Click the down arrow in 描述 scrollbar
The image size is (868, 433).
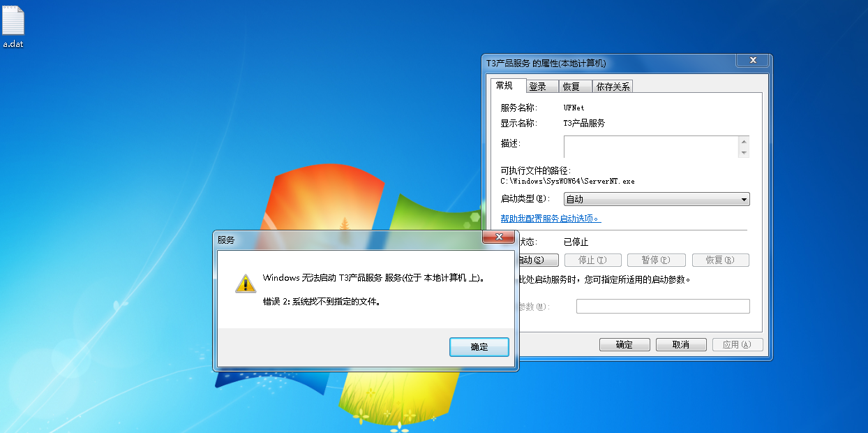pyautogui.click(x=744, y=152)
